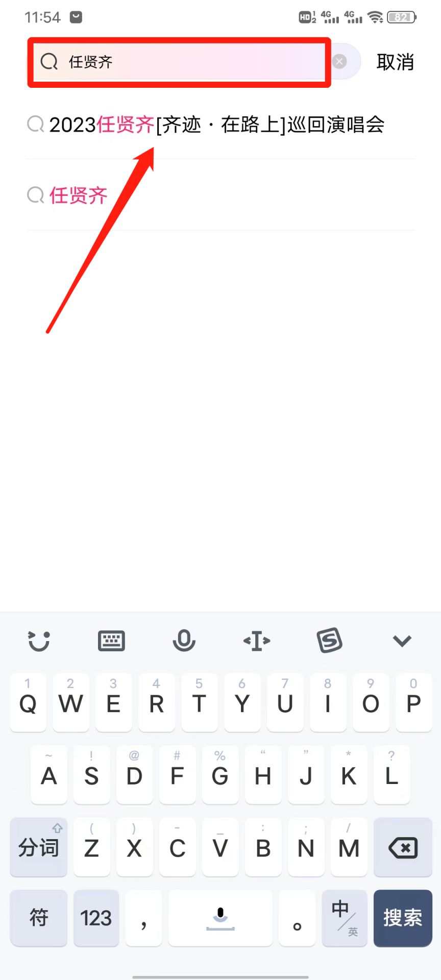Open the Sogou S logo menu
The height and width of the screenshot is (980, 441).
click(330, 640)
